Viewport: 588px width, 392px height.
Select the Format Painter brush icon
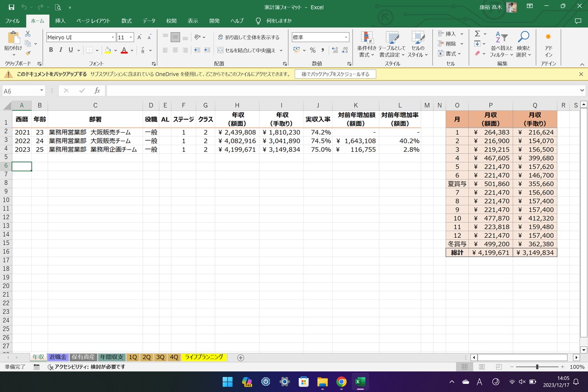pos(28,53)
